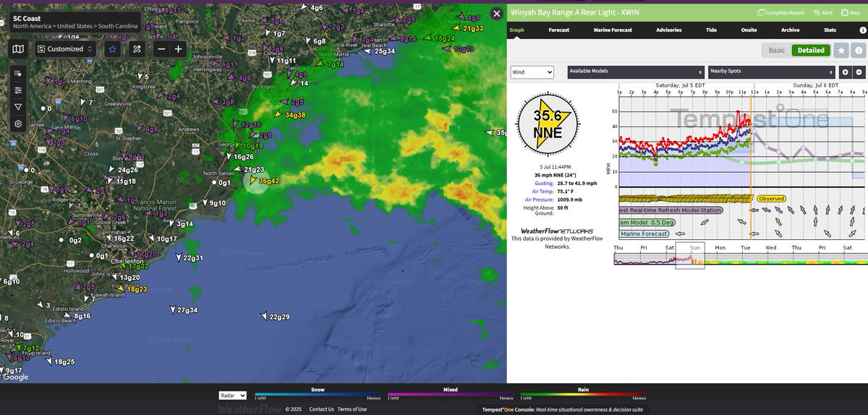Open the Google logo on the map
The image size is (868, 415).
click(15, 377)
